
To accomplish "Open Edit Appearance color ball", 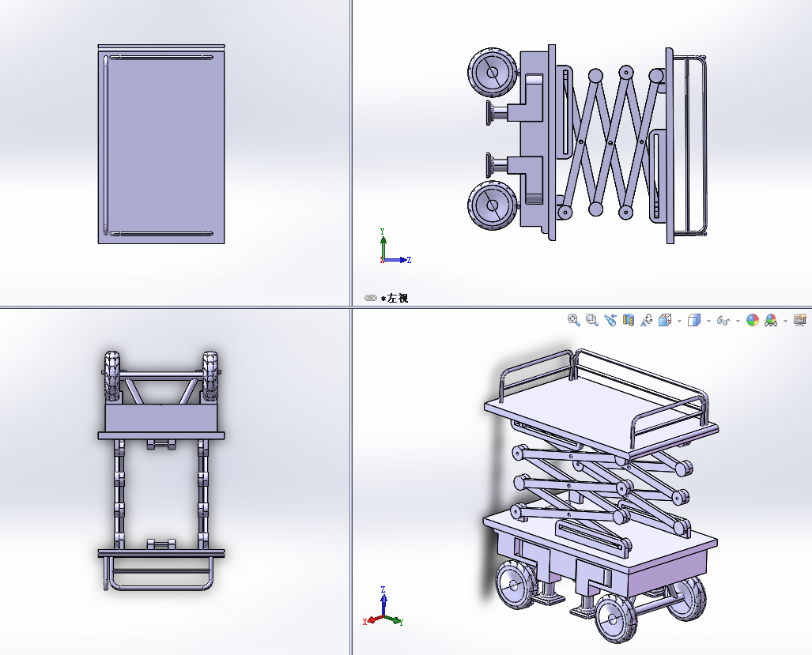I will coord(753,320).
